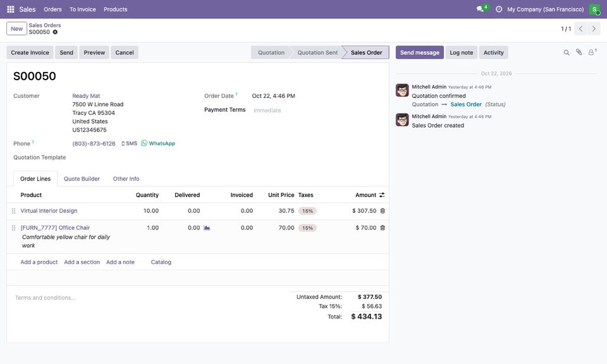Open attachments via the paperclip icon
607x364 pixels.
coord(579,52)
